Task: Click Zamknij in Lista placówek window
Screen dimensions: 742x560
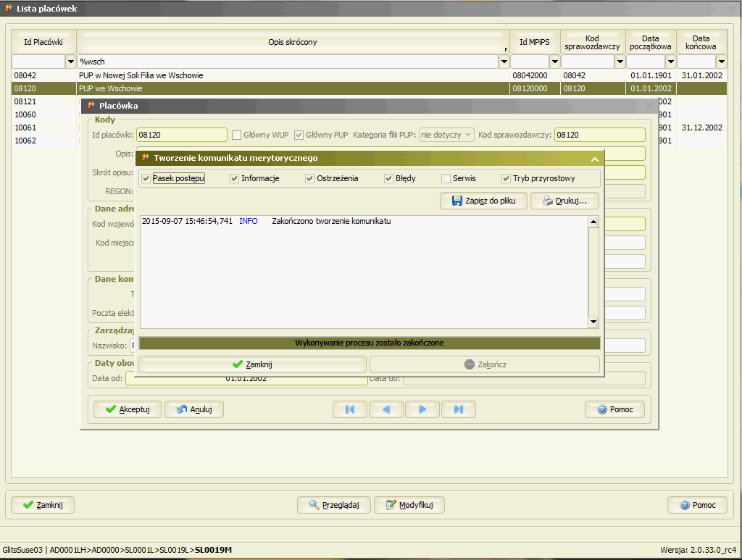Action: coord(43,505)
